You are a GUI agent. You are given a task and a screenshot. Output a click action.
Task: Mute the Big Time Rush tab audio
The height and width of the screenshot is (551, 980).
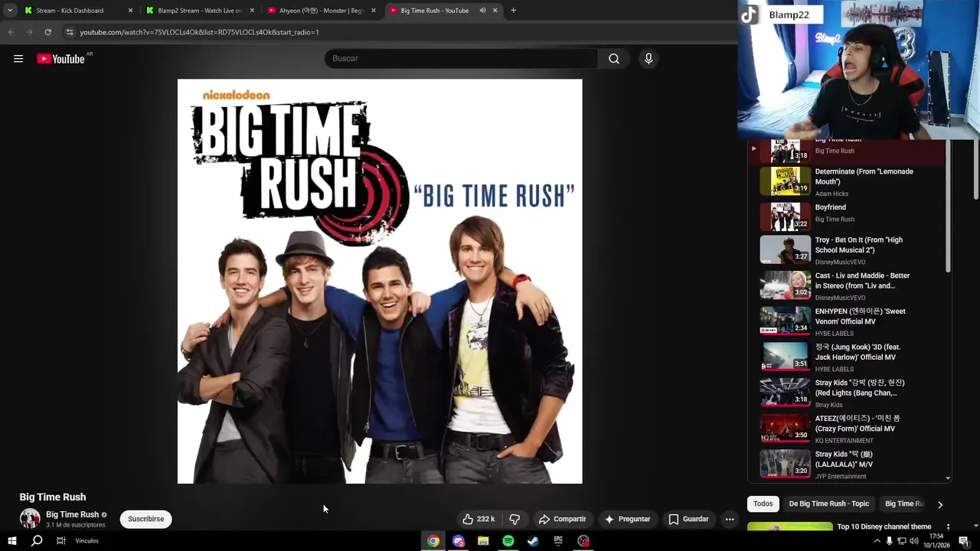(482, 11)
